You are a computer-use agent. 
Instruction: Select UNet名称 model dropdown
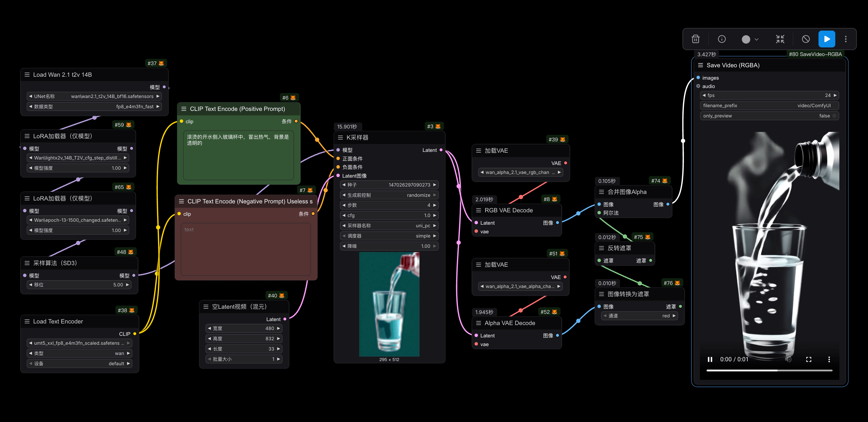94,96
